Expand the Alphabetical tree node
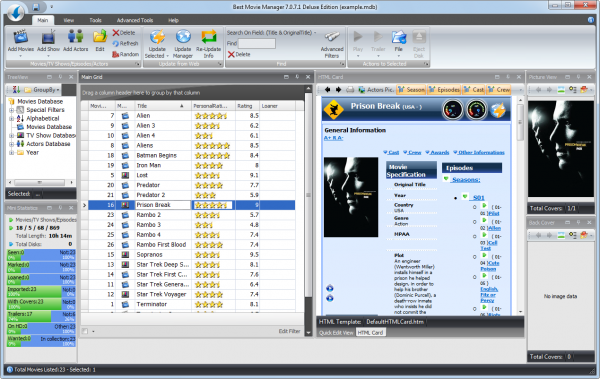Image resolution: width=600 pixels, height=379 pixels. 11,118
